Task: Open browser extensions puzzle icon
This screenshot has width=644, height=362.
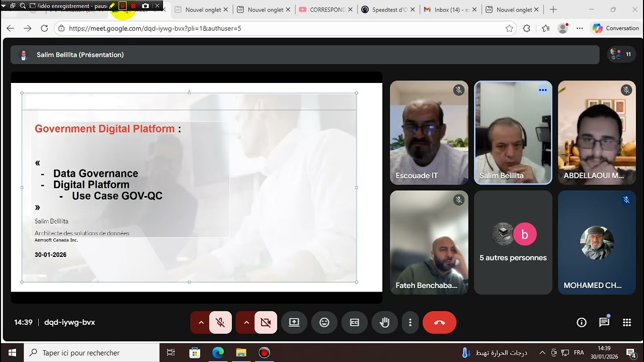Action: coord(527,28)
